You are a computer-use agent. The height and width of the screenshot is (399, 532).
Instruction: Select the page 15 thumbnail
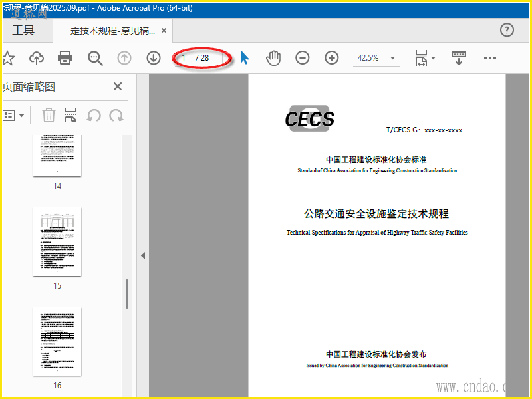[57, 241]
